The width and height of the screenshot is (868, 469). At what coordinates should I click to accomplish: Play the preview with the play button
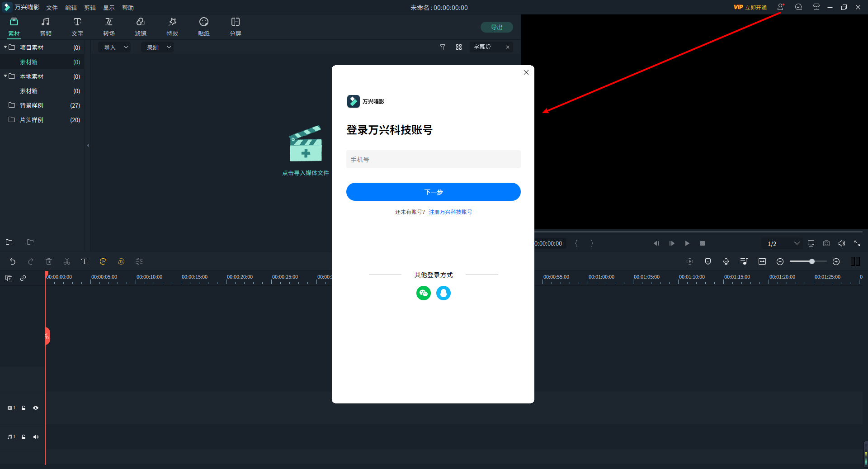click(687, 243)
